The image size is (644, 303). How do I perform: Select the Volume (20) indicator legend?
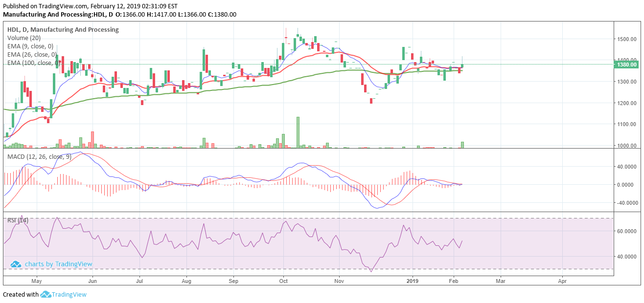[24, 38]
